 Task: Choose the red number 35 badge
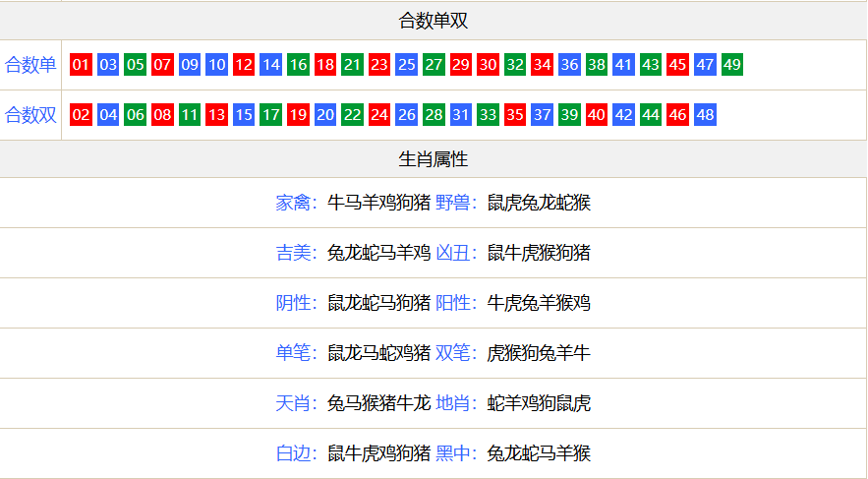(514, 115)
